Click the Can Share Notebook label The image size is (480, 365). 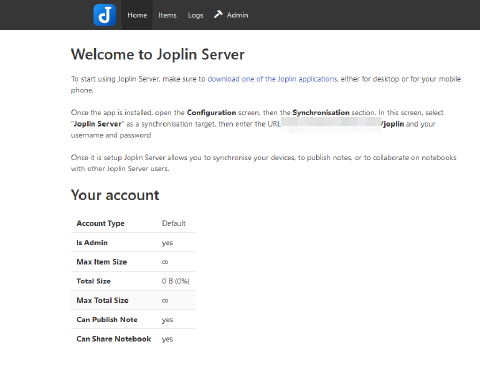[x=114, y=339]
